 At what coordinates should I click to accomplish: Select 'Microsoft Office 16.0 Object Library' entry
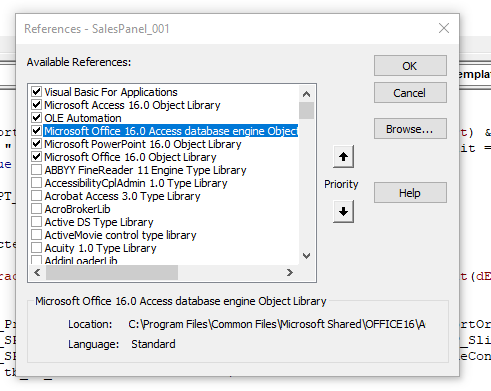(x=130, y=157)
